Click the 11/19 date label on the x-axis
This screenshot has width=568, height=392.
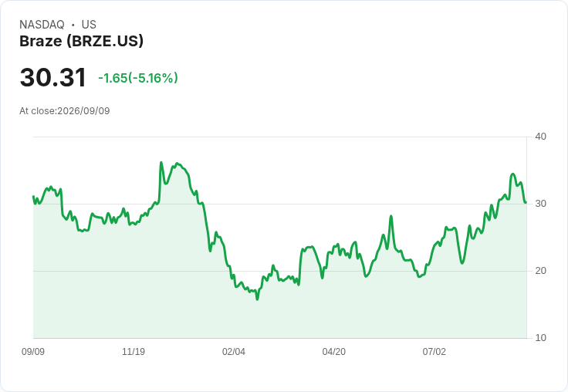tap(134, 352)
